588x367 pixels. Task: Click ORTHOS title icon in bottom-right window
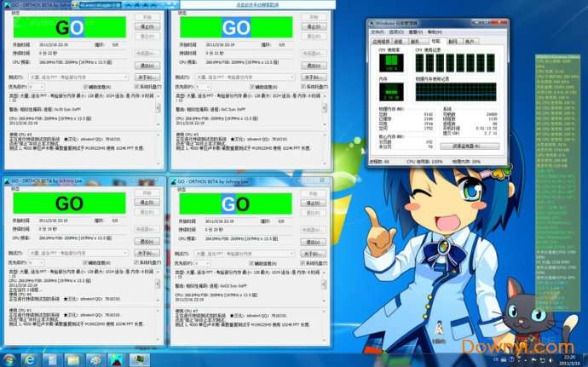pos(173,181)
